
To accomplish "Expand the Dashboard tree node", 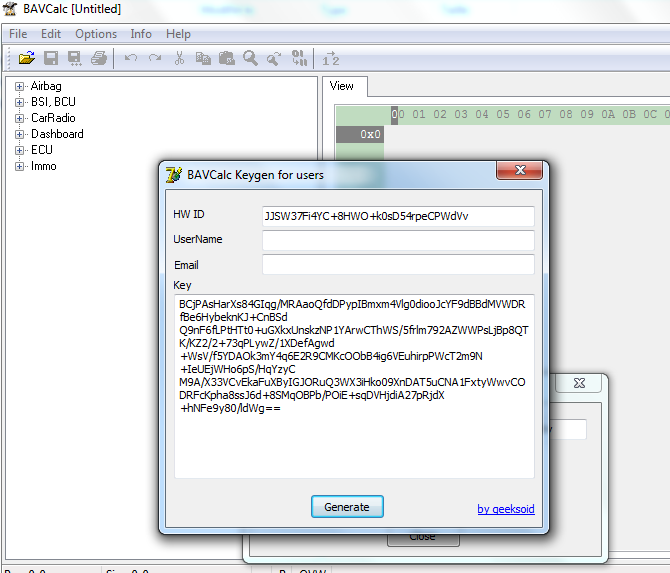I will (19, 134).
